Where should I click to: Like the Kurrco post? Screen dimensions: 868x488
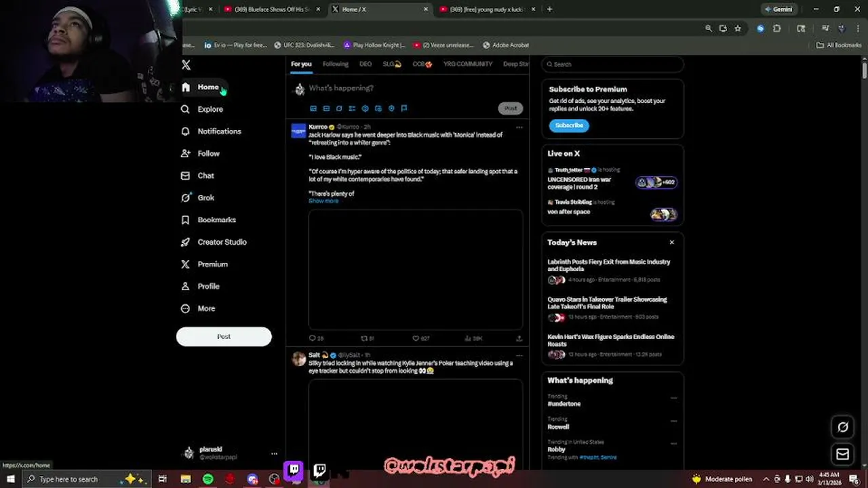(416, 338)
